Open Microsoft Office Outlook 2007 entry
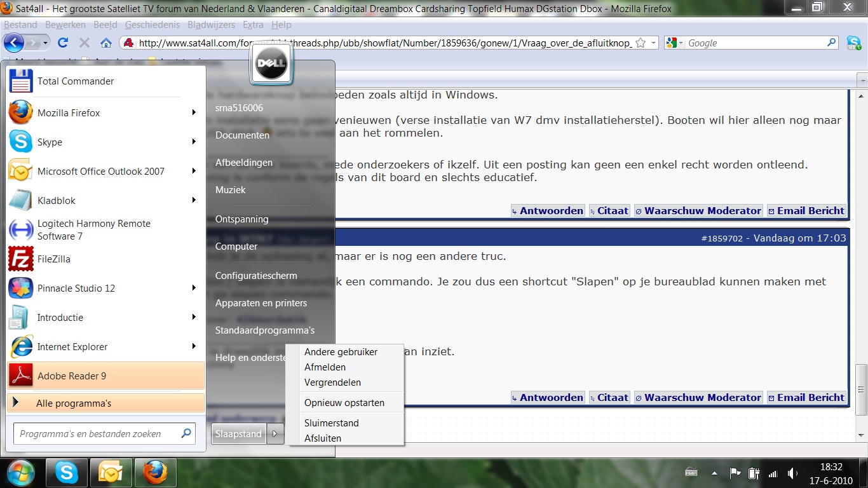This screenshot has width=868, height=488. pyautogui.click(x=106, y=172)
